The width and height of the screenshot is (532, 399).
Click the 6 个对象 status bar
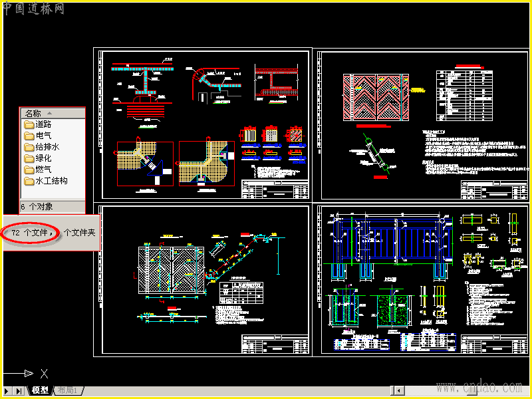(53, 207)
